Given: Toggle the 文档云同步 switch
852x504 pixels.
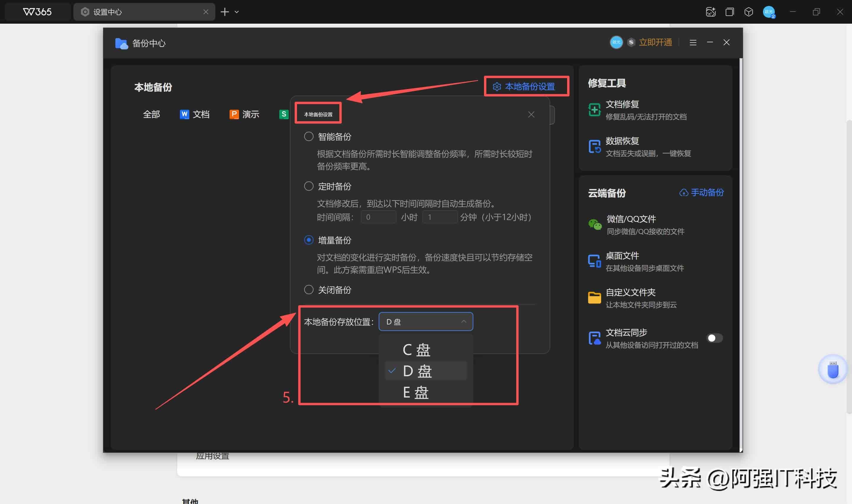Looking at the screenshot, I should point(714,338).
